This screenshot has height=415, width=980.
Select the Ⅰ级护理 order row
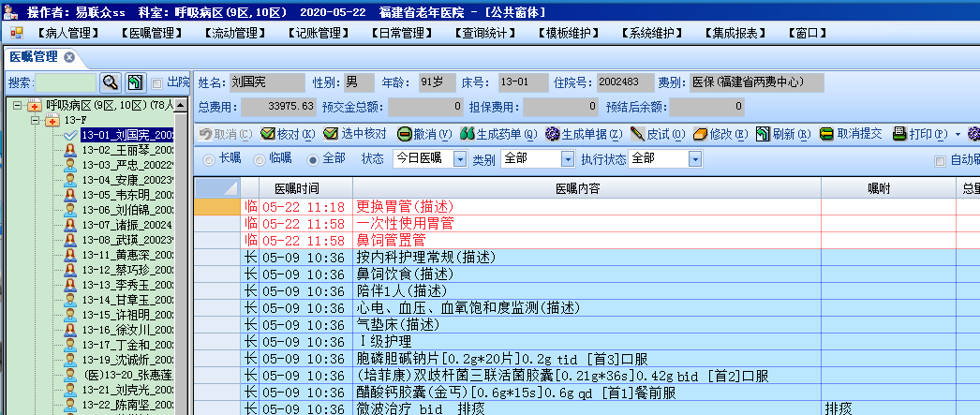tap(587, 342)
